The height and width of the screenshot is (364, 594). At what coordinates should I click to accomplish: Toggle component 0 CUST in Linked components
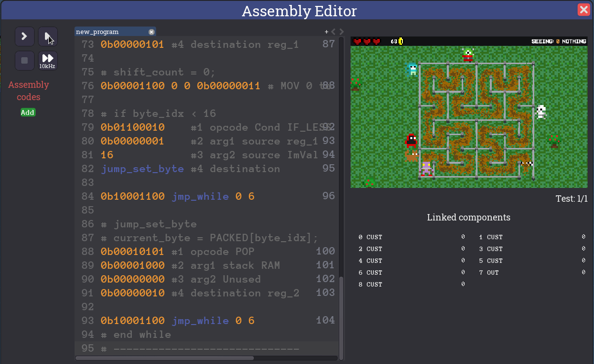pos(370,237)
